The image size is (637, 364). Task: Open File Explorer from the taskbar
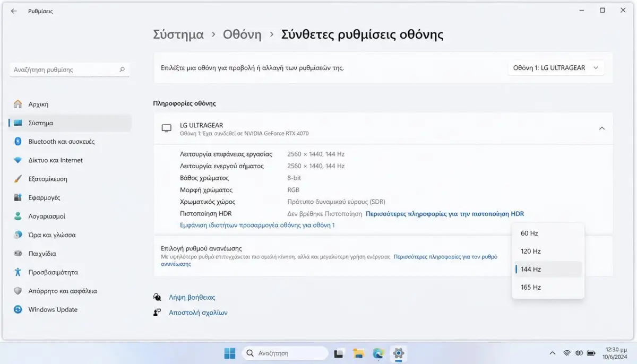(x=358, y=353)
